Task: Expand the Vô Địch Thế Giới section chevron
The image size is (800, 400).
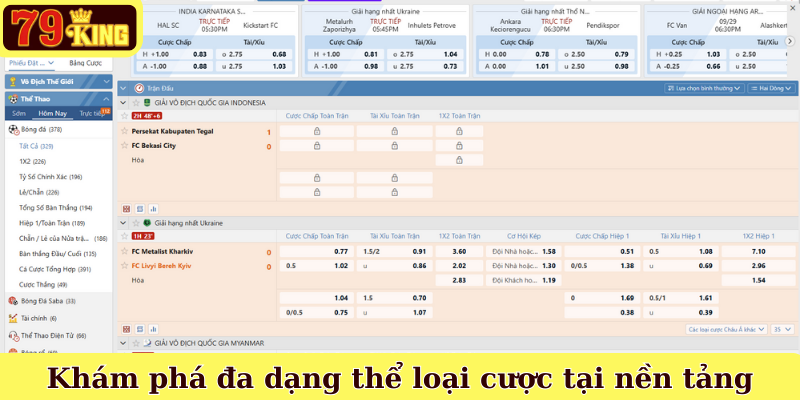Action: (x=106, y=82)
